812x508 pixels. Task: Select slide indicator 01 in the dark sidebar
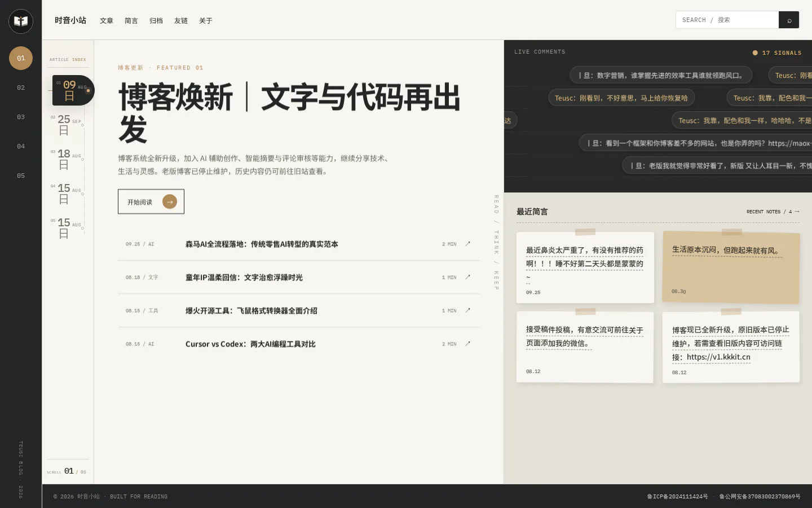(21, 58)
